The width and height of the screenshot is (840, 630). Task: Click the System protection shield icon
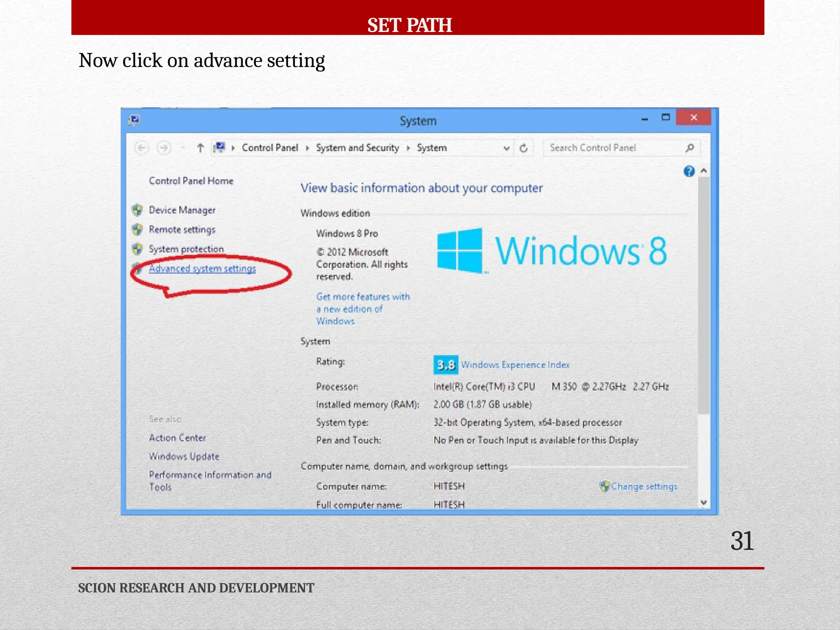(x=137, y=249)
